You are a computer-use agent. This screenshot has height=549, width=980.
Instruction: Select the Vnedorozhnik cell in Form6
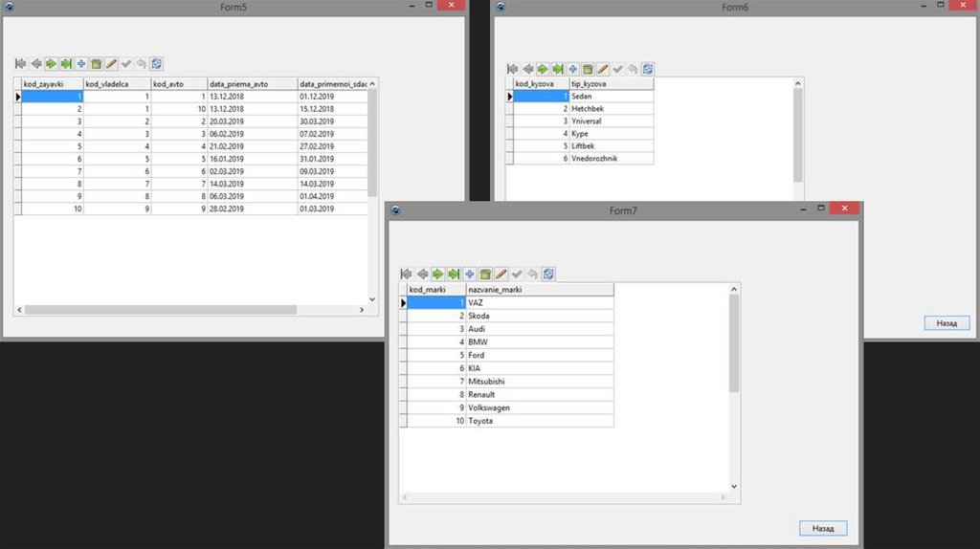pos(611,159)
